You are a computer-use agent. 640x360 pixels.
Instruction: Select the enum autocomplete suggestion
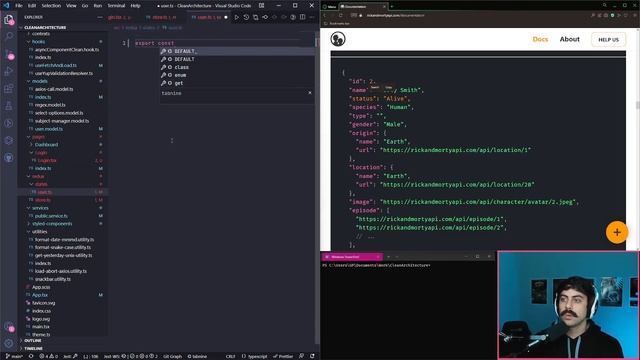[x=236, y=75]
